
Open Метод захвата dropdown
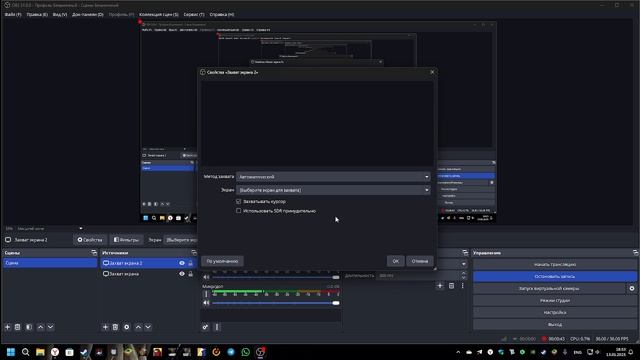(333, 177)
